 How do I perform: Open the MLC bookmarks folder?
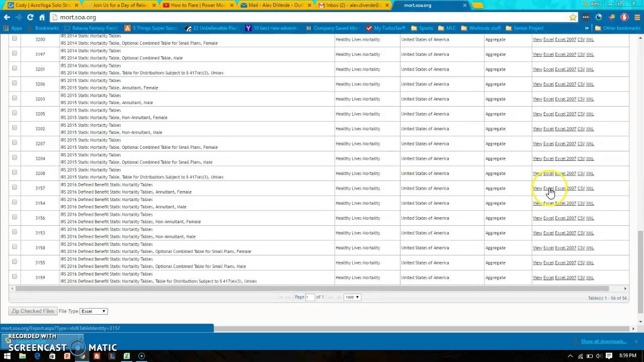446,28
